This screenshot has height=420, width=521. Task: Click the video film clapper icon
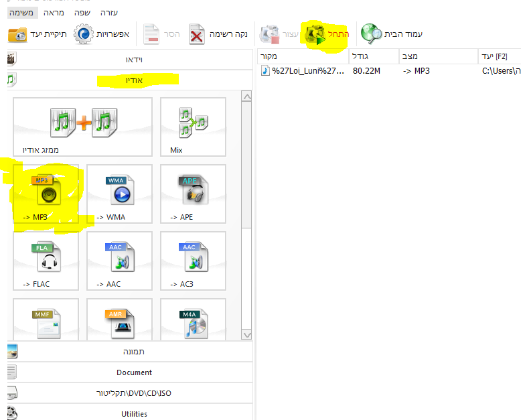pos(11,59)
